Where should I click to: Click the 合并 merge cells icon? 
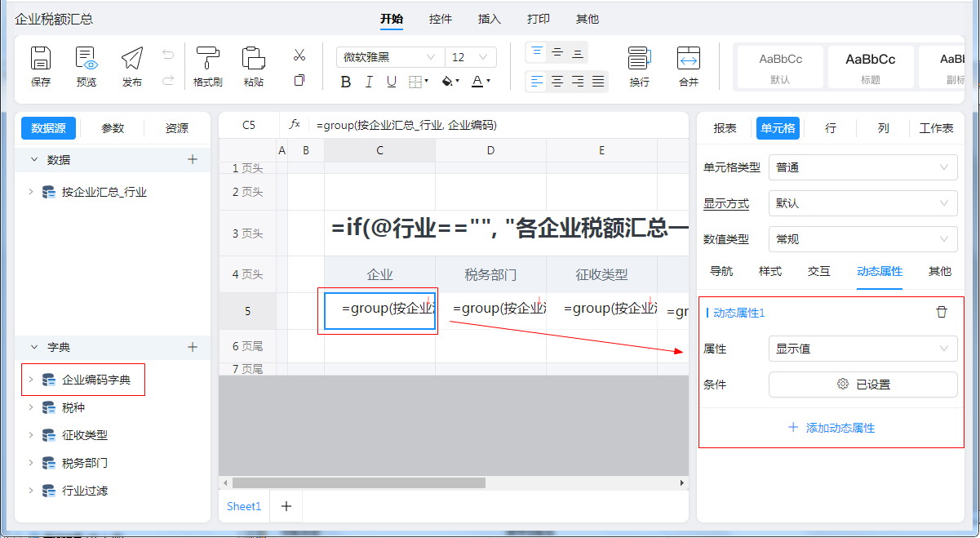click(x=689, y=59)
